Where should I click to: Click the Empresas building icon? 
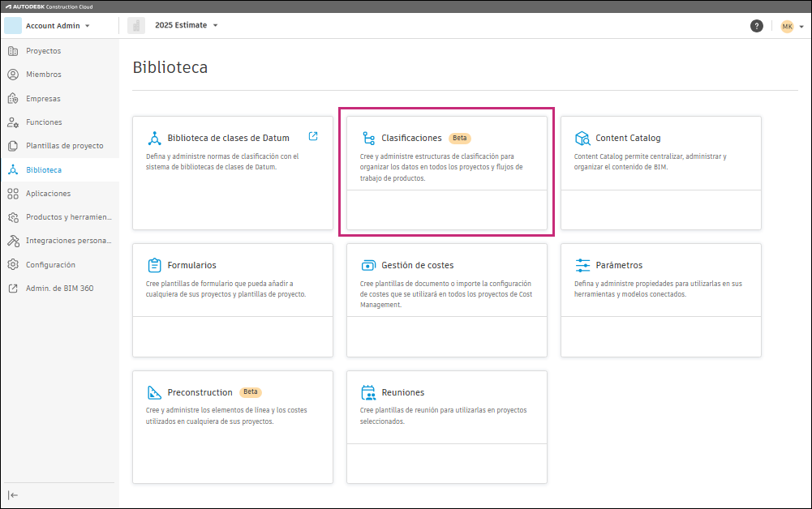(13, 98)
